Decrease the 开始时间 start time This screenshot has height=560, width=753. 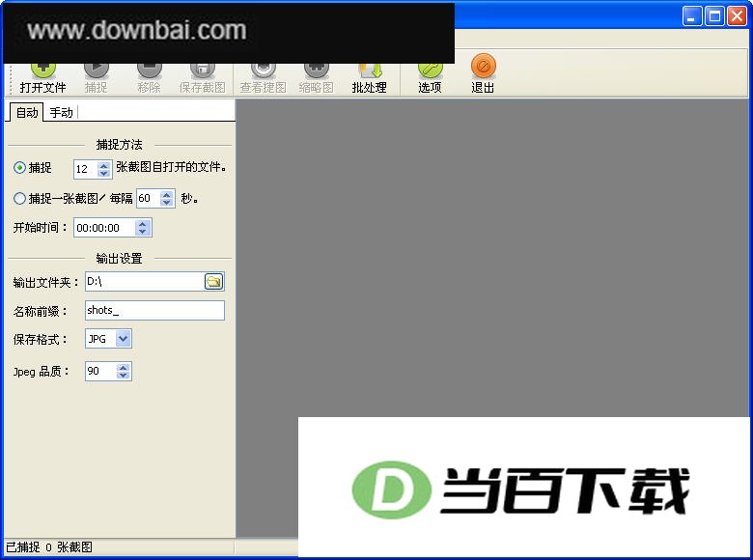coord(142,232)
